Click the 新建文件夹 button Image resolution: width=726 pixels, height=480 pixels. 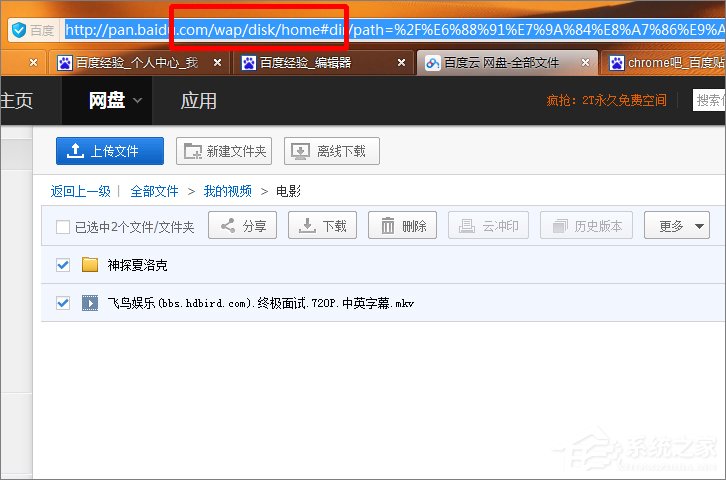coord(224,151)
